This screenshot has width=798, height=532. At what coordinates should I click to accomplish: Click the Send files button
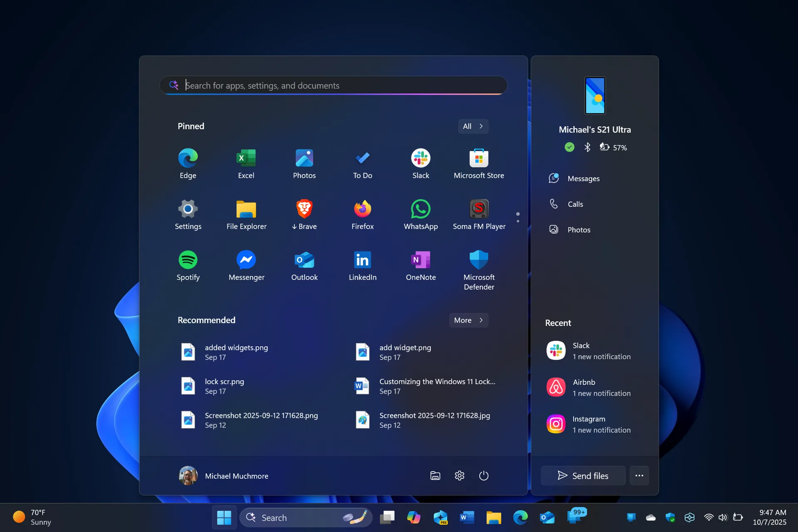point(583,475)
